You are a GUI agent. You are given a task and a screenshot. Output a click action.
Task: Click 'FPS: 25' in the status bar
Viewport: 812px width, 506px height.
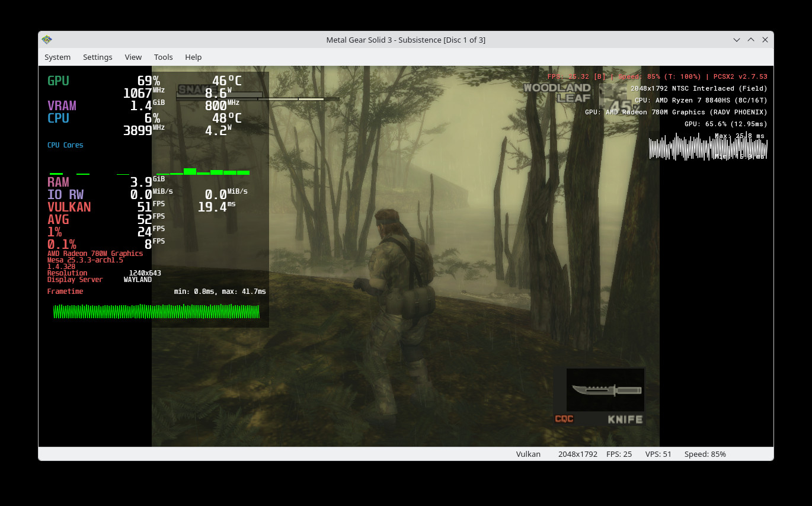[x=619, y=454]
